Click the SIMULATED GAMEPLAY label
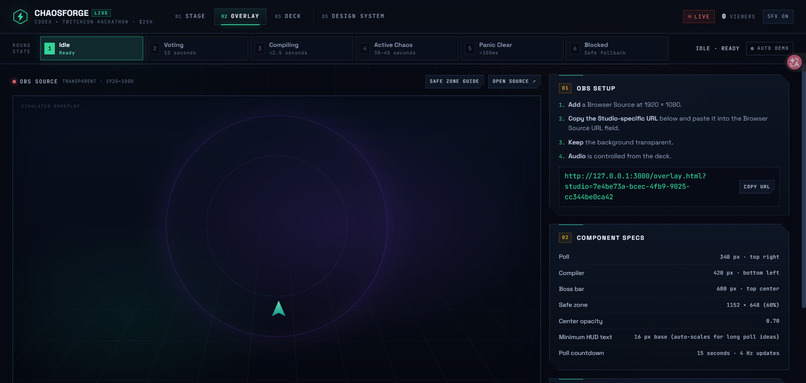Screen dimensions: 806x383 (x=50, y=106)
